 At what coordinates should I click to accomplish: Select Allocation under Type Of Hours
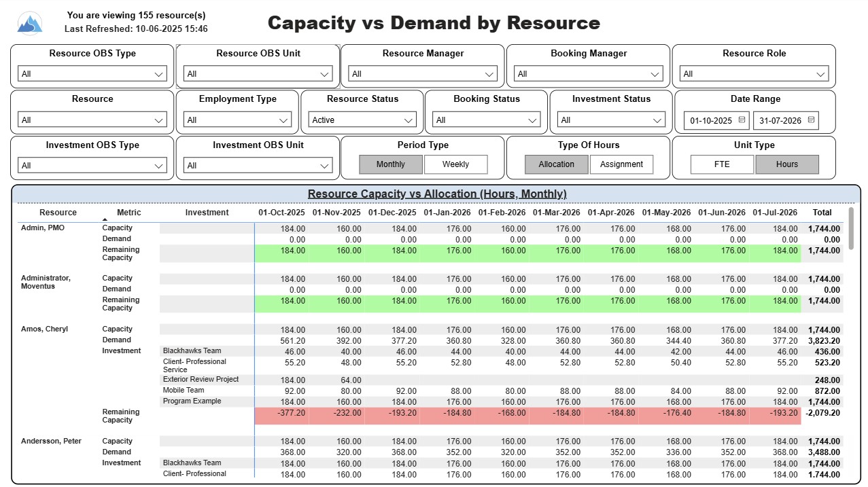click(557, 164)
